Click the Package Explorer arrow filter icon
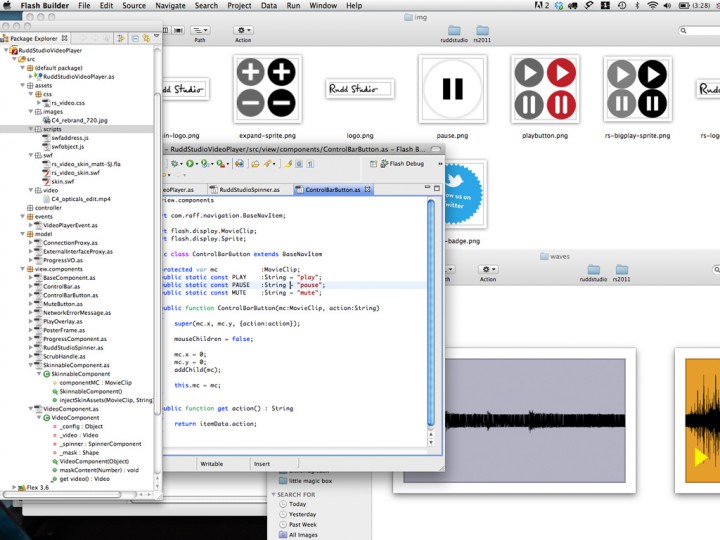This screenshot has height=540, width=720. [x=121, y=39]
